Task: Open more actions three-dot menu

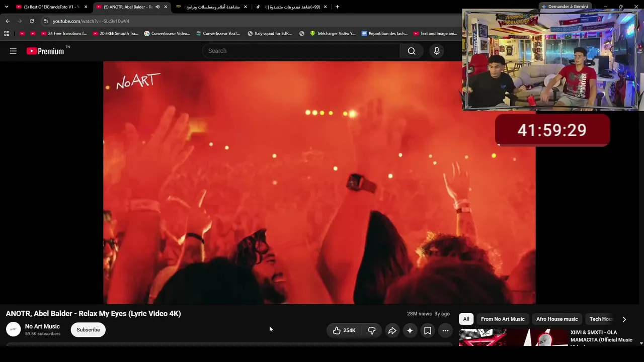Action: 445,330
